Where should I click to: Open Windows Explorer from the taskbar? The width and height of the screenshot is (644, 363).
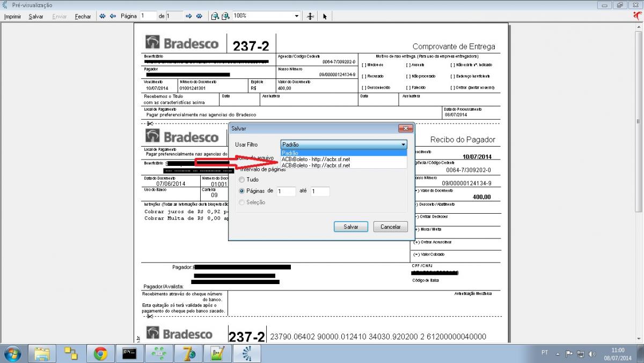click(42, 353)
